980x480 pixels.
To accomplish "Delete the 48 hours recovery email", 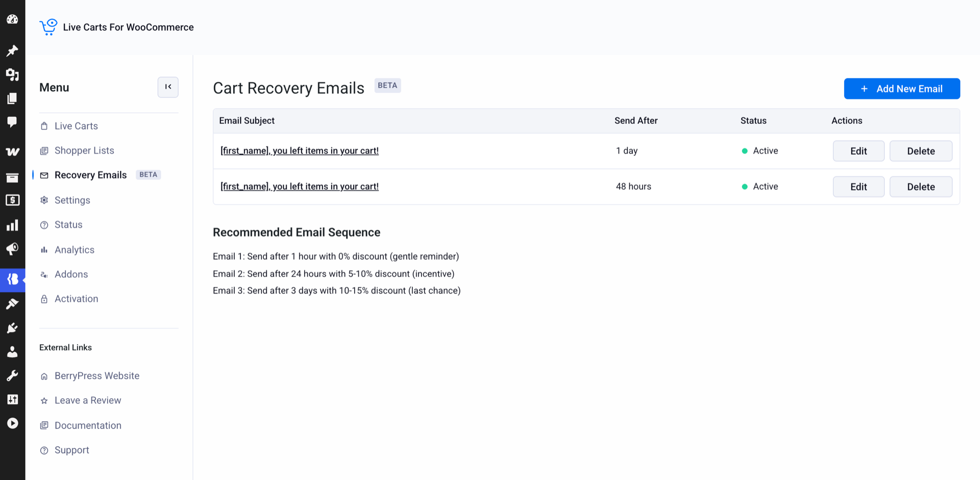I will pyautogui.click(x=921, y=187).
